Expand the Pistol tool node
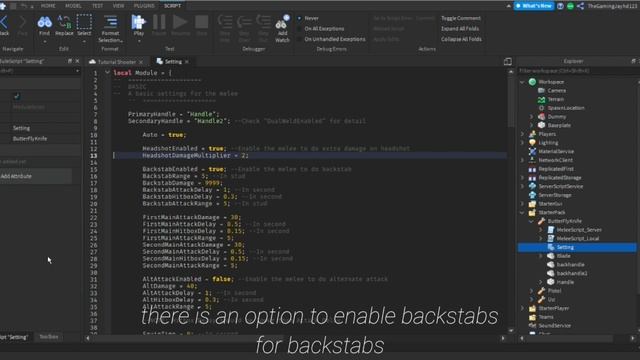This screenshot has width=640, height=360. pyautogui.click(x=531, y=291)
